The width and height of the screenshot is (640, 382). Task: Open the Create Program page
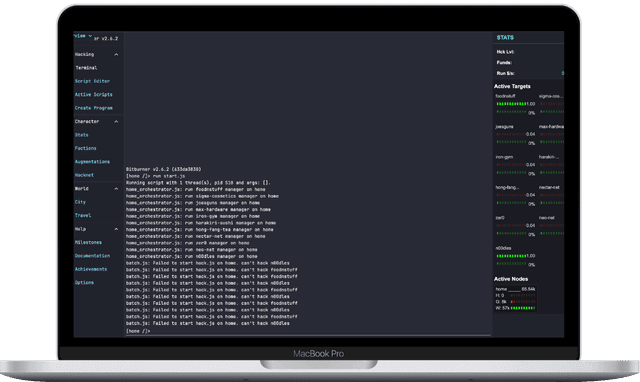(93, 108)
